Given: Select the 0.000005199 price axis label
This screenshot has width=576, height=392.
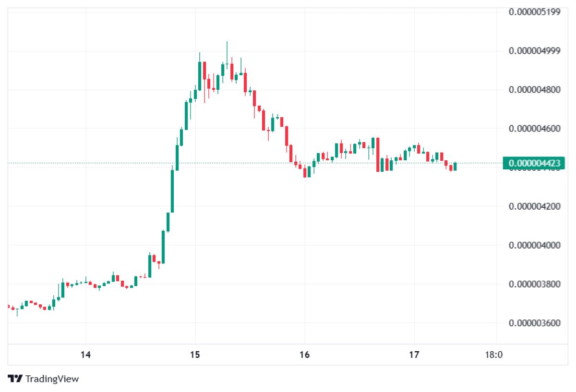Looking at the screenshot, I should pos(534,12).
